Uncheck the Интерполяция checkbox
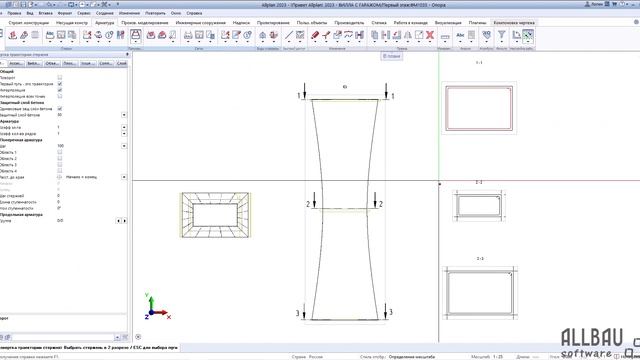 pyautogui.click(x=60, y=90)
